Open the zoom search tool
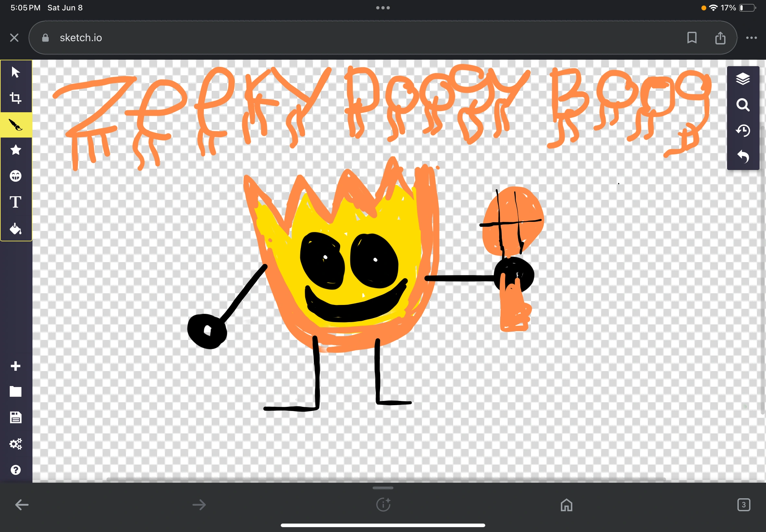766x532 pixels. coord(743,105)
